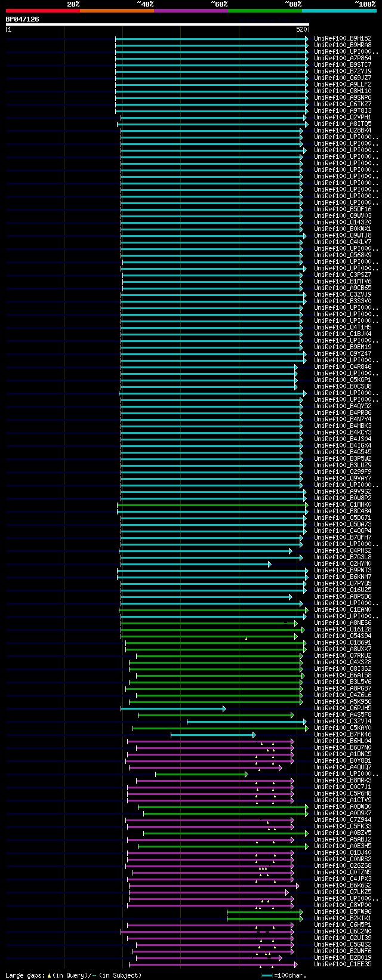Open hit UniRef100_Q8H110
This screenshot has width=382, height=980.
click(x=343, y=91)
